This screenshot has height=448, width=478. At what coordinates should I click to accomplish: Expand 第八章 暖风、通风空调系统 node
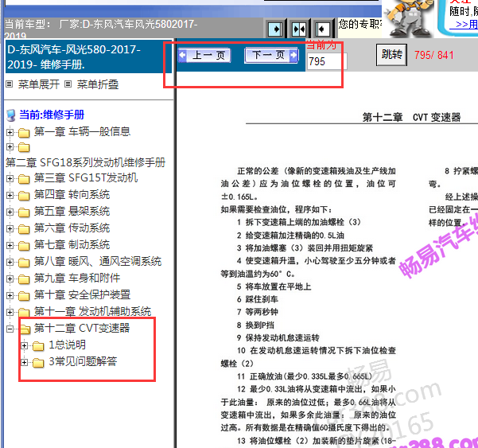[x=10, y=263]
